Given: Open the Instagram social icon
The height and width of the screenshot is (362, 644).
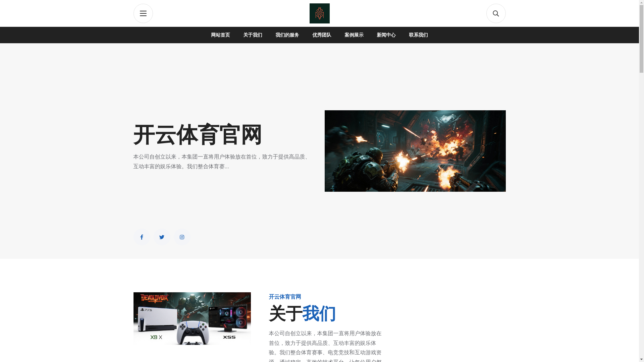Looking at the screenshot, I should [182, 237].
